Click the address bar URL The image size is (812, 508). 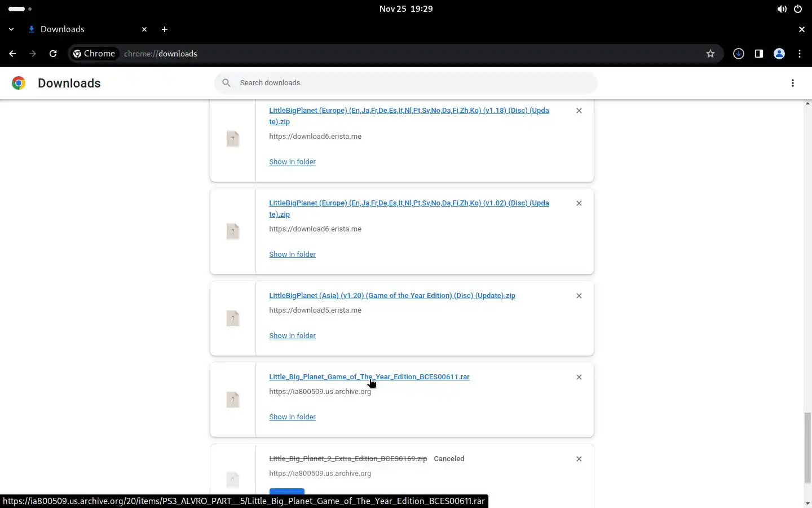click(x=161, y=54)
